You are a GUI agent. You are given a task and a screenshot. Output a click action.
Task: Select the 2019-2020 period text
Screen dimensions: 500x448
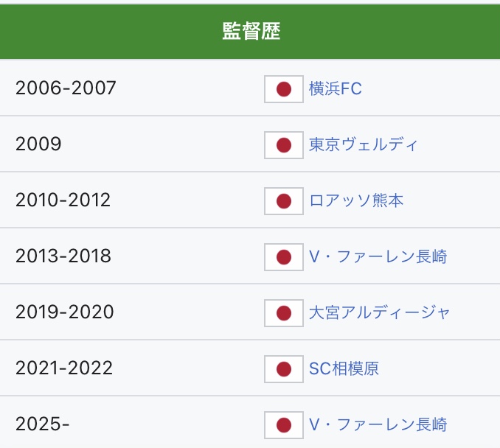tap(65, 312)
